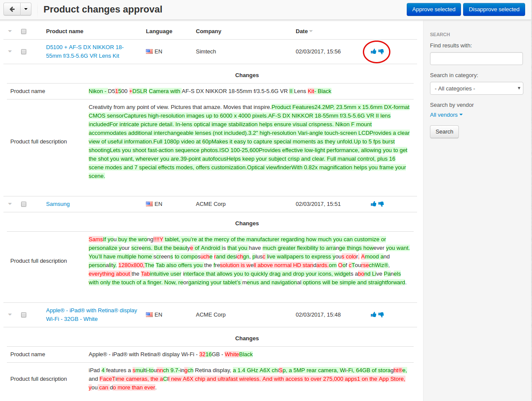Viewport: 532px width, 401px height.
Task: Approve the Apple iPad product change
Action: pos(374,315)
